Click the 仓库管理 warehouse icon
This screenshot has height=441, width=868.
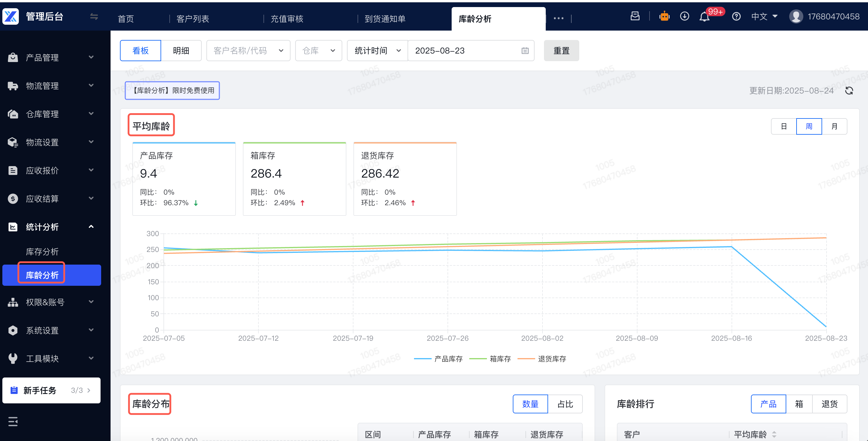[x=13, y=114]
